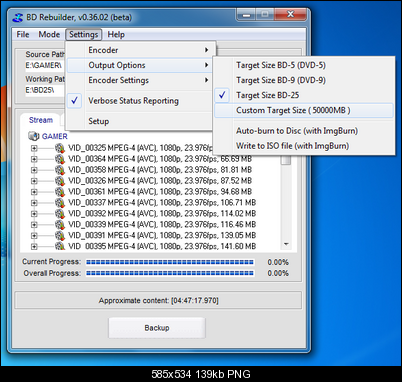Open Setup from Settings menu
Image resolution: width=402 pixels, height=382 pixels.
point(140,121)
